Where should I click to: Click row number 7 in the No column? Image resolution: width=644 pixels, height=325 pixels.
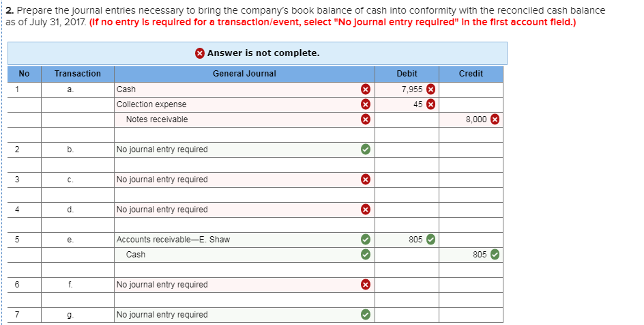(x=17, y=315)
